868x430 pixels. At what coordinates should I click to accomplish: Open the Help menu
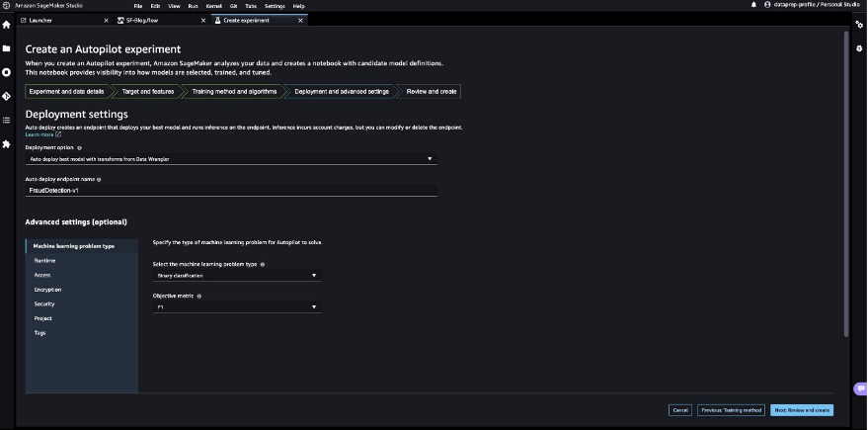298,6
